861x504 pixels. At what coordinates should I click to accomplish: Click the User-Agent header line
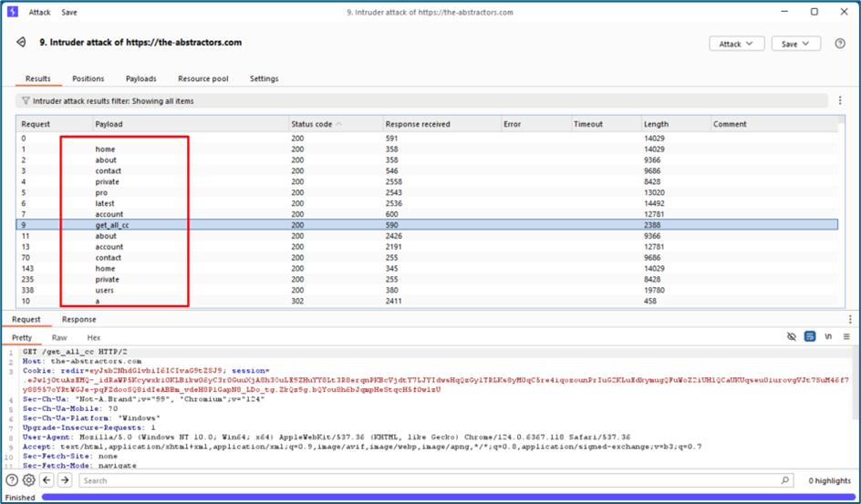(327, 437)
